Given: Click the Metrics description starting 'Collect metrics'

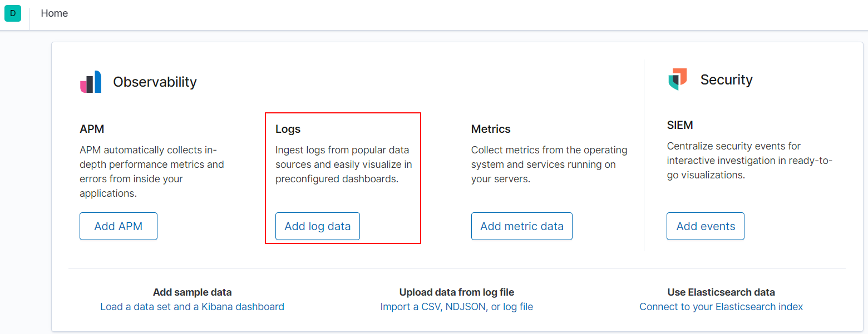Looking at the screenshot, I should click(549, 164).
